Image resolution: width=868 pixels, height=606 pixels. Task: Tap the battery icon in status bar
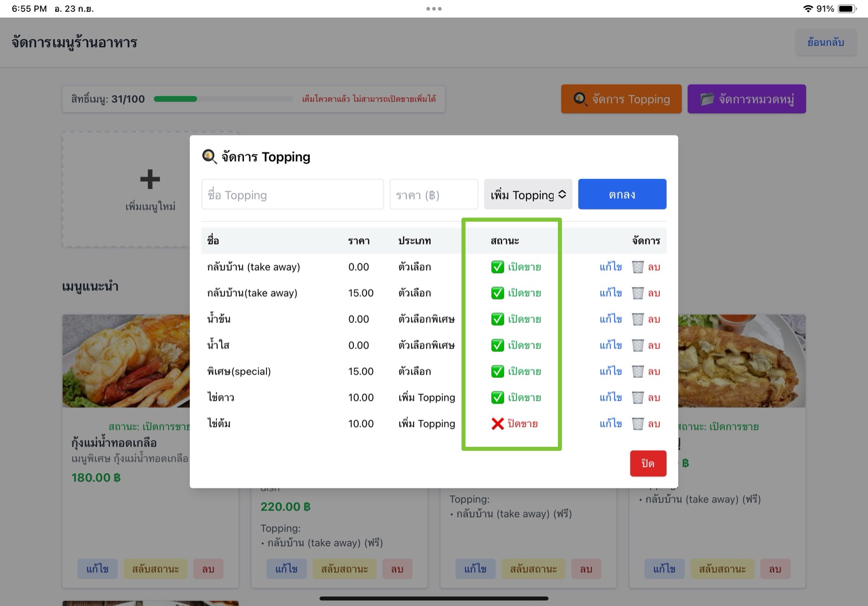(x=847, y=9)
